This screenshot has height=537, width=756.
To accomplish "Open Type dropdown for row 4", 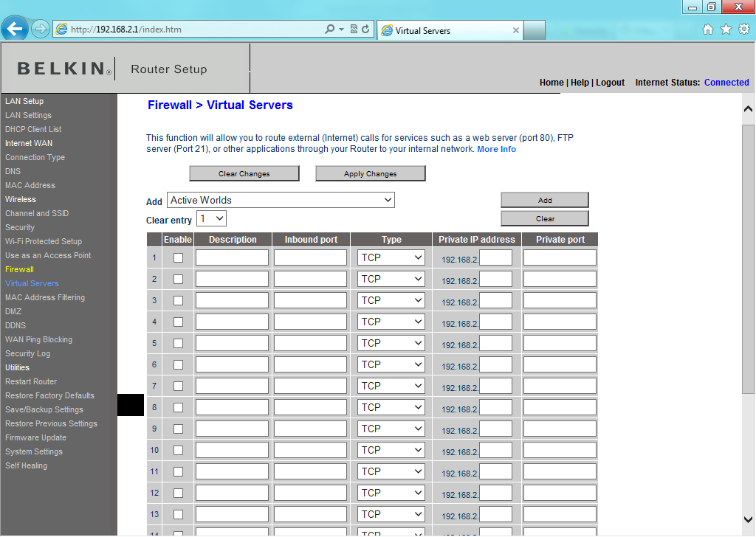I will (x=391, y=322).
